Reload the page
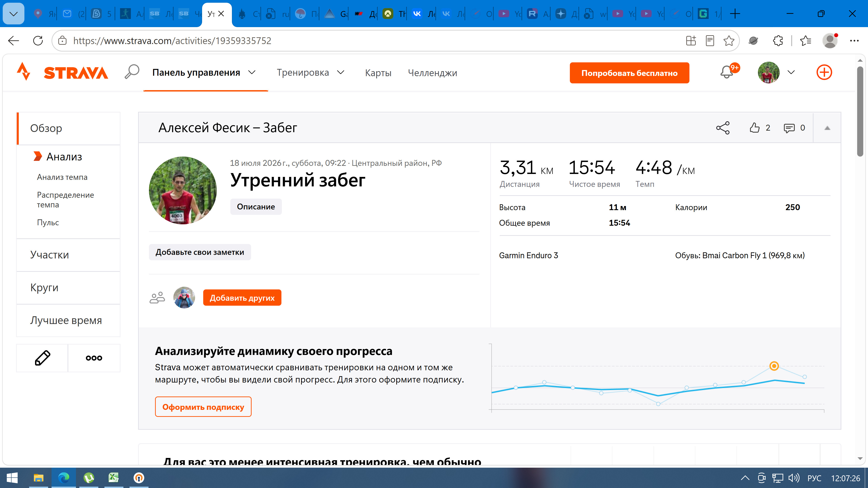 pyautogui.click(x=38, y=41)
